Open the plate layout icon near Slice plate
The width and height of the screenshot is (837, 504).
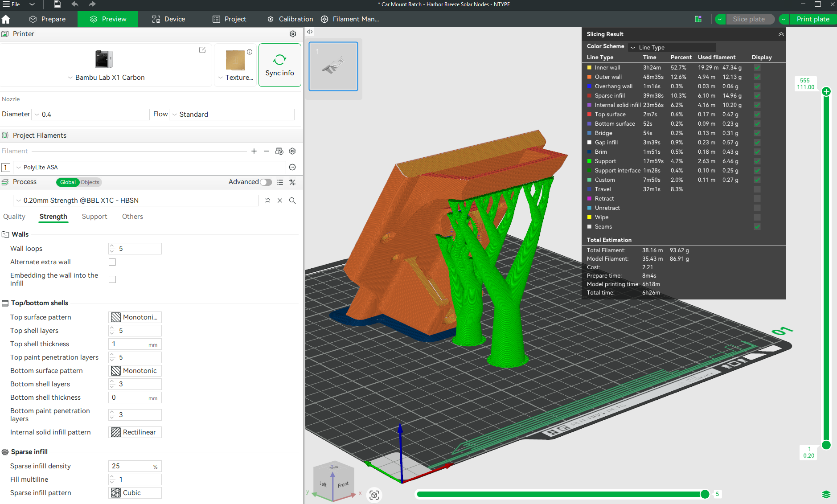[x=698, y=19]
